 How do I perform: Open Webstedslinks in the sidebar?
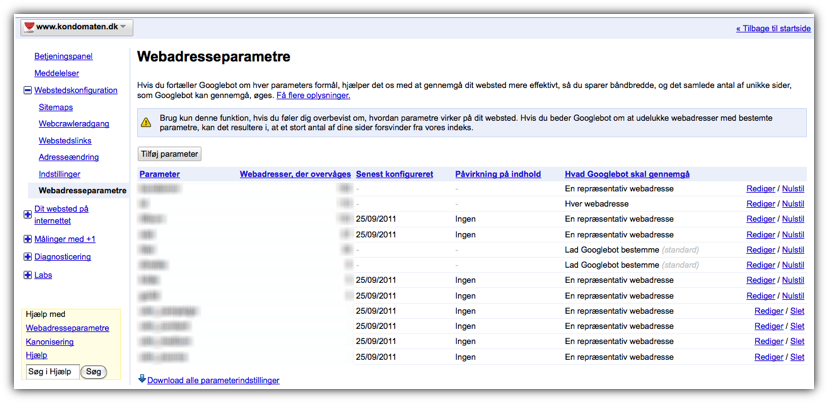(65, 141)
